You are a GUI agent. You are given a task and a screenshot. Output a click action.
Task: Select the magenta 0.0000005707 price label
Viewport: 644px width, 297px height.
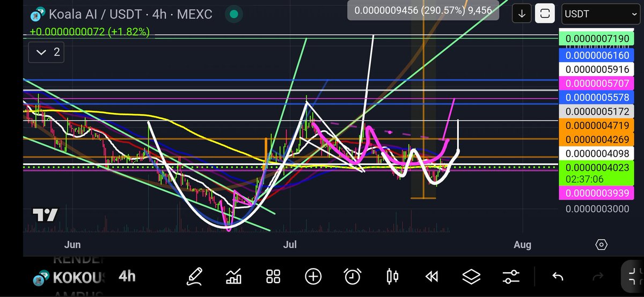tap(597, 84)
